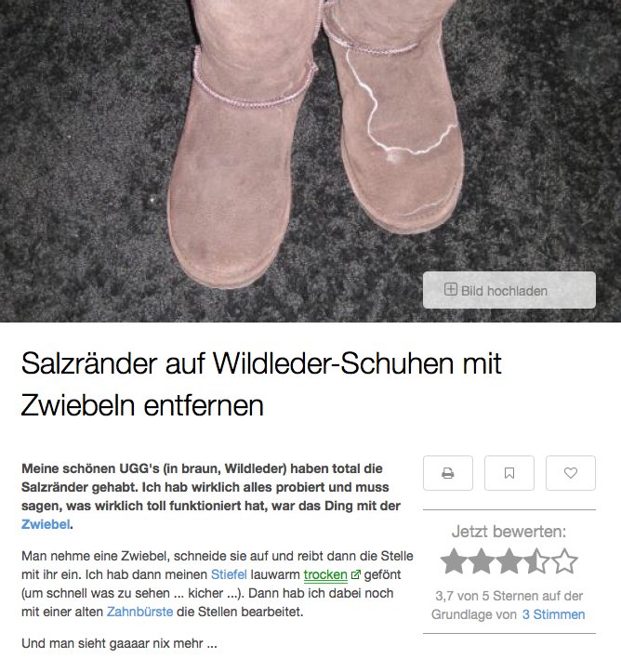Rate three stars with the third star
The width and height of the screenshot is (621, 672).
[x=509, y=561]
